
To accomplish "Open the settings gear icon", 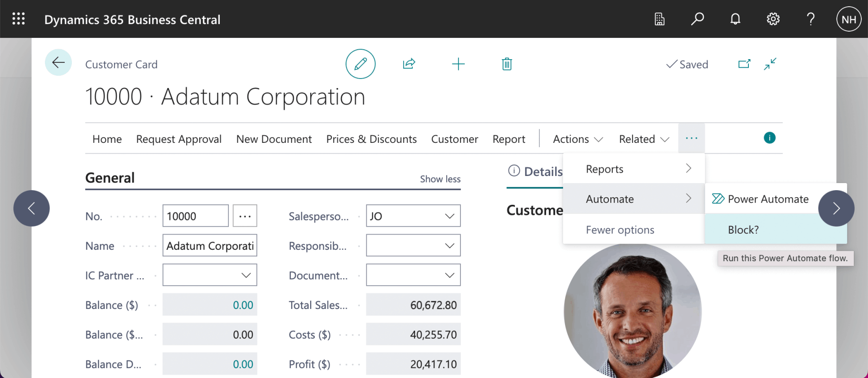I will pyautogui.click(x=773, y=19).
